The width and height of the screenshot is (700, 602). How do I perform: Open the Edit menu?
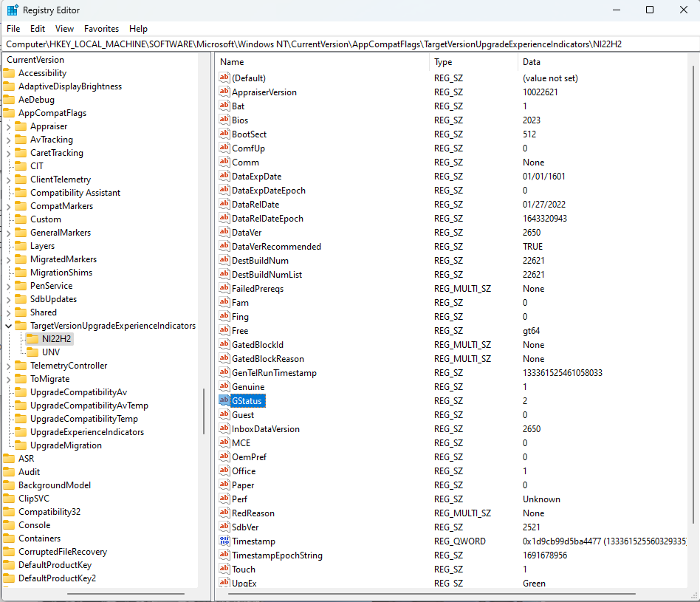(x=38, y=29)
